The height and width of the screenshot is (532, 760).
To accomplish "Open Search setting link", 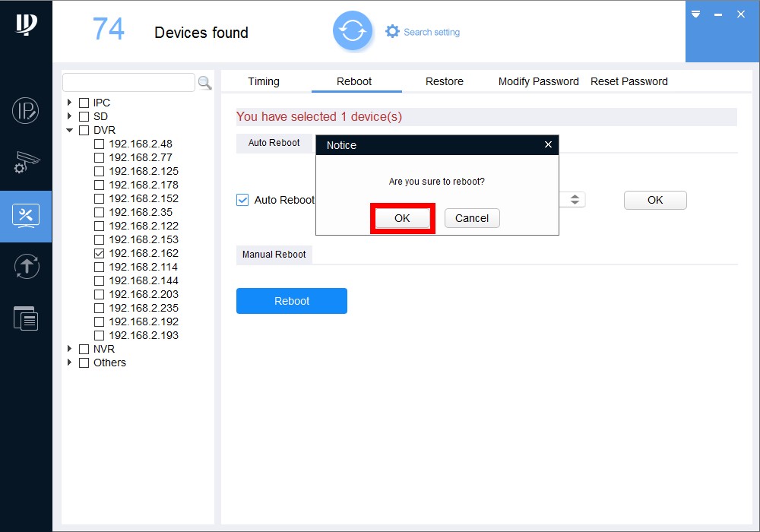I will [432, 32].
